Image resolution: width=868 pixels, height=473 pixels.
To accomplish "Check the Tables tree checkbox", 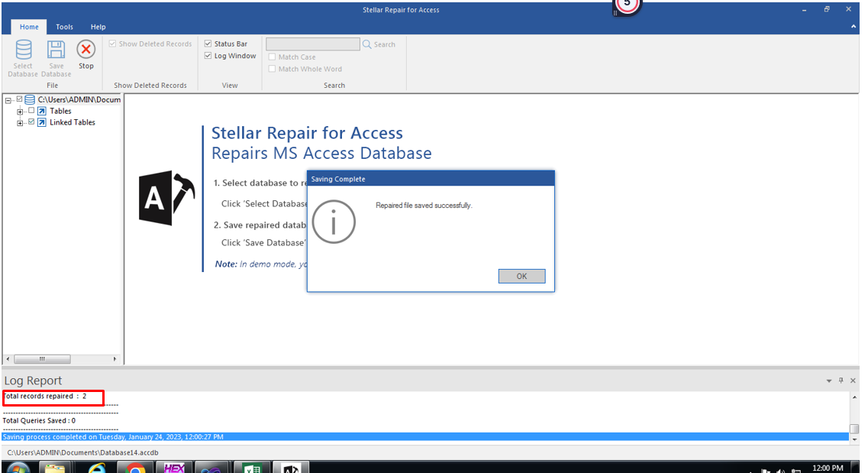I will [x=31, y=110].
